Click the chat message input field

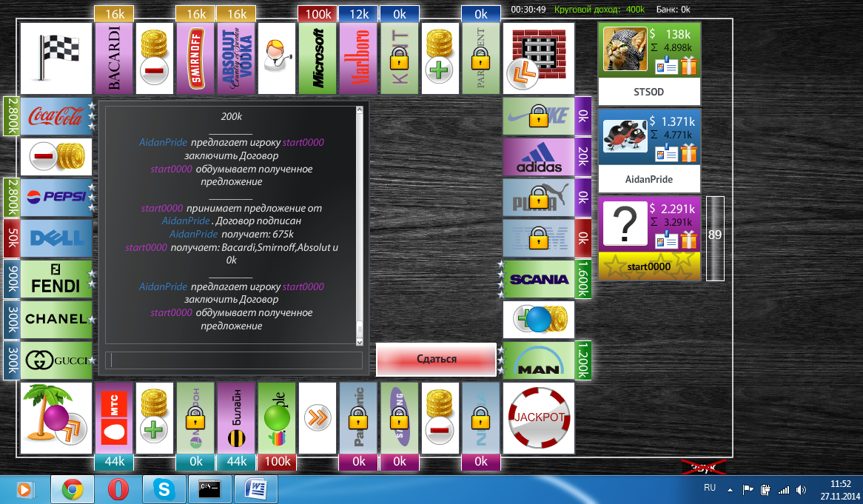pyautogui.click(x=235, y=360)
